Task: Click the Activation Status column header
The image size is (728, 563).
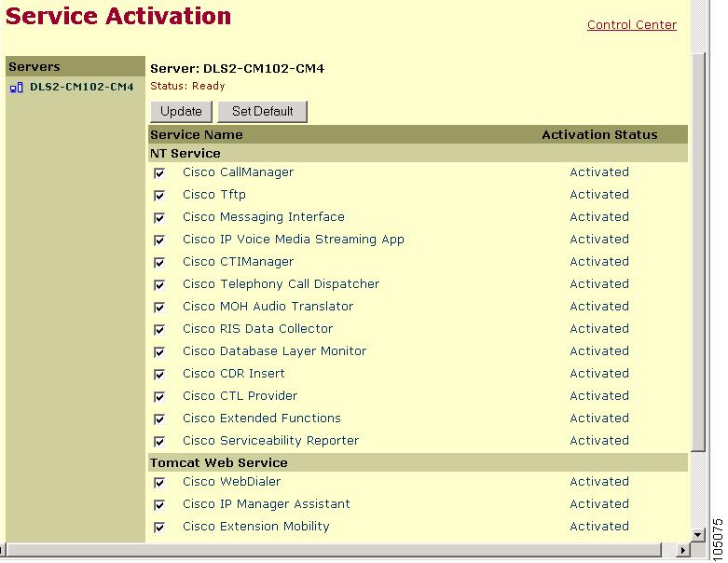Action: (599, 135)
